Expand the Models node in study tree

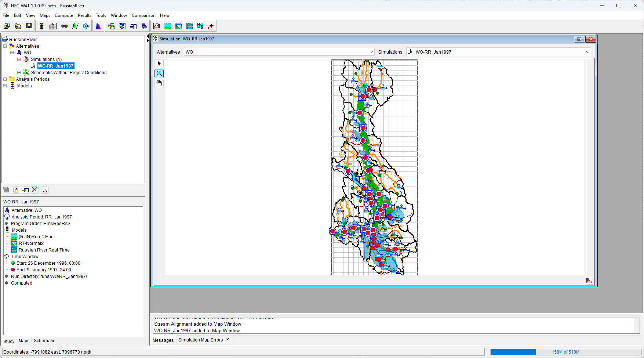pyautogui.click(x=5, y=86)
